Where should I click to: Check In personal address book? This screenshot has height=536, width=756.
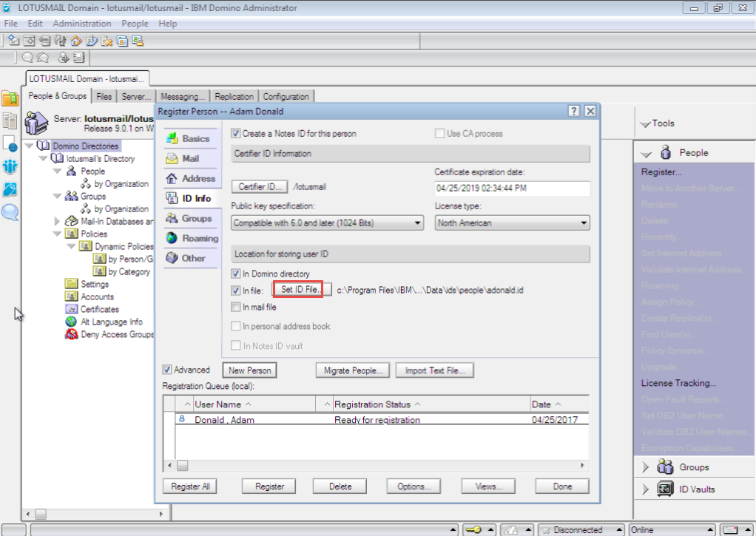click(236, 326)
